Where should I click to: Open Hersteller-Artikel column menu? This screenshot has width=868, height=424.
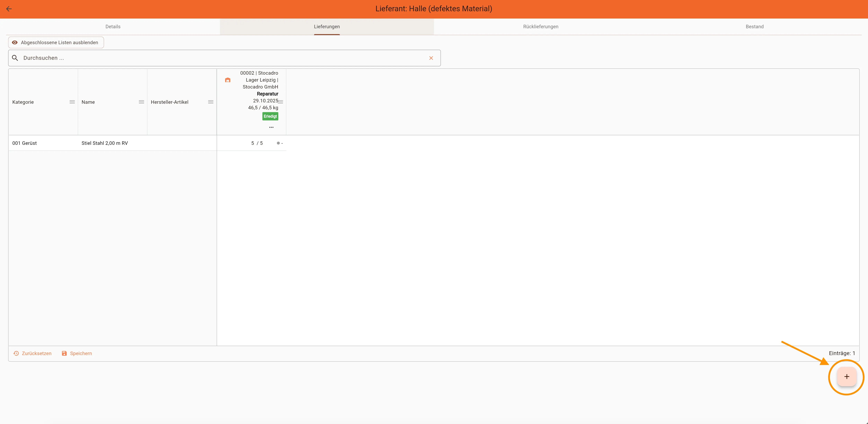tap(211, 102)
